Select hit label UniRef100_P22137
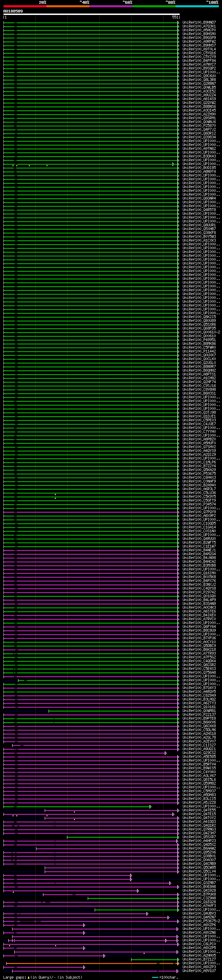Screen dimensions: 222x980 199,714
